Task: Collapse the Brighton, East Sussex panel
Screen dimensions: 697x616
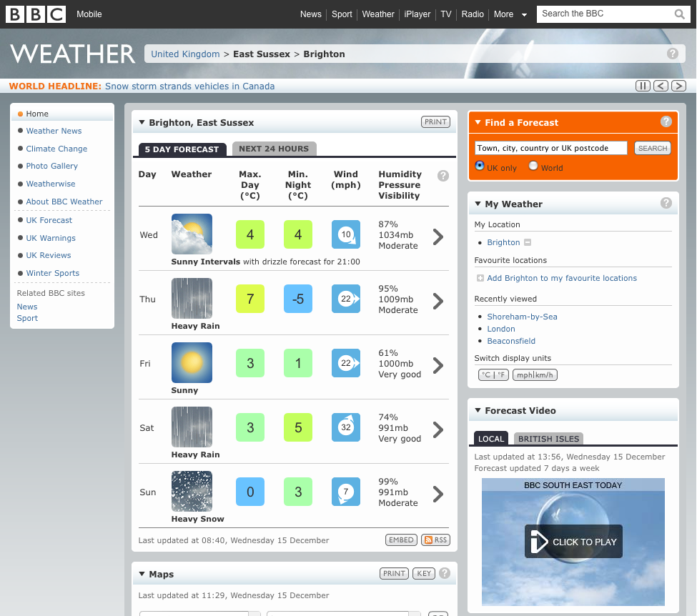Action: (142, 122)
